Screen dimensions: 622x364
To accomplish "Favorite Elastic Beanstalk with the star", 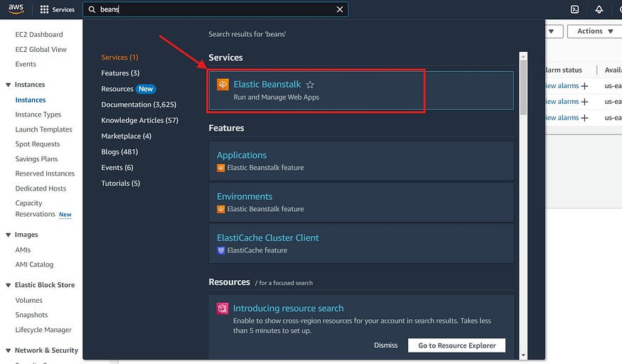I will click(310, 85).
